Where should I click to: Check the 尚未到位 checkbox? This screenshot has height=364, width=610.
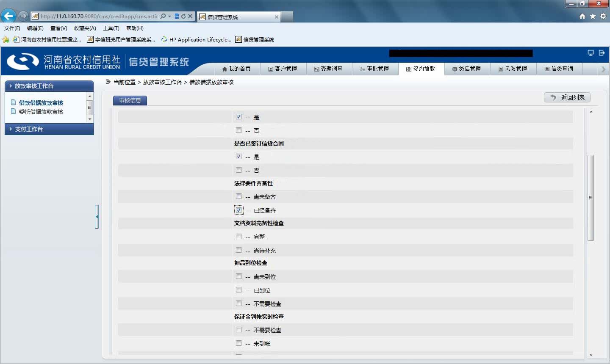239,276
